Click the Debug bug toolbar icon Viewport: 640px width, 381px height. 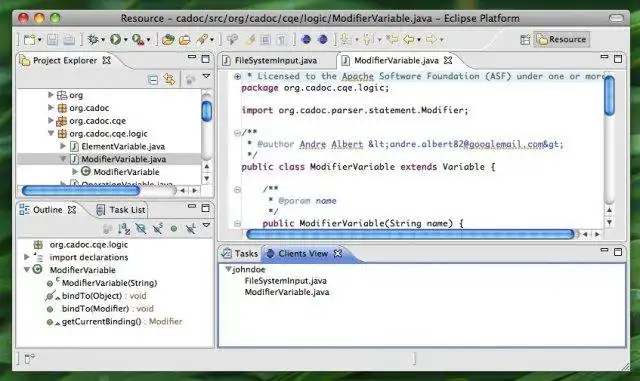93,40
